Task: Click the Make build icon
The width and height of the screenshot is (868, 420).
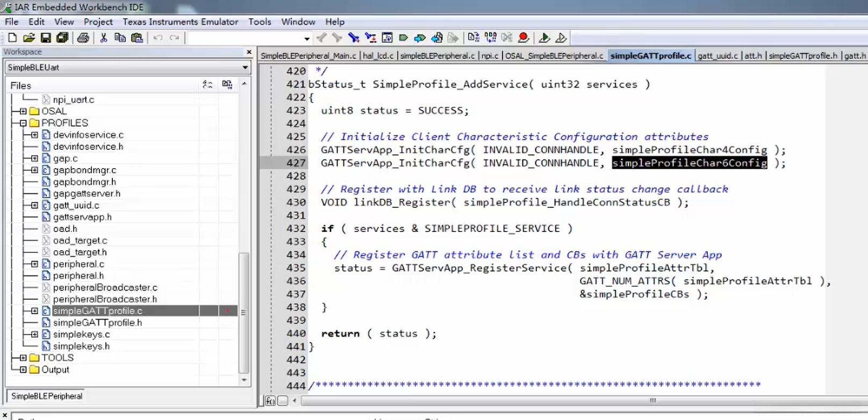Action: coord(490,38)
